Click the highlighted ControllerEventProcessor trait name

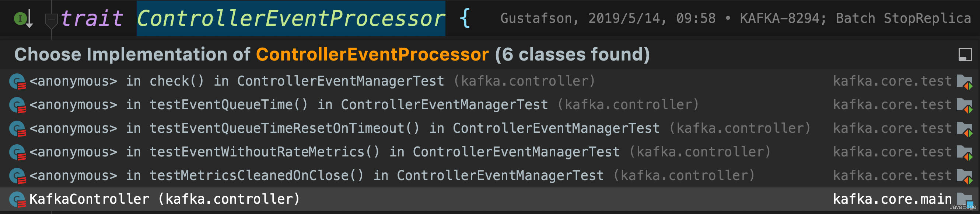click(x=291, y=19)
